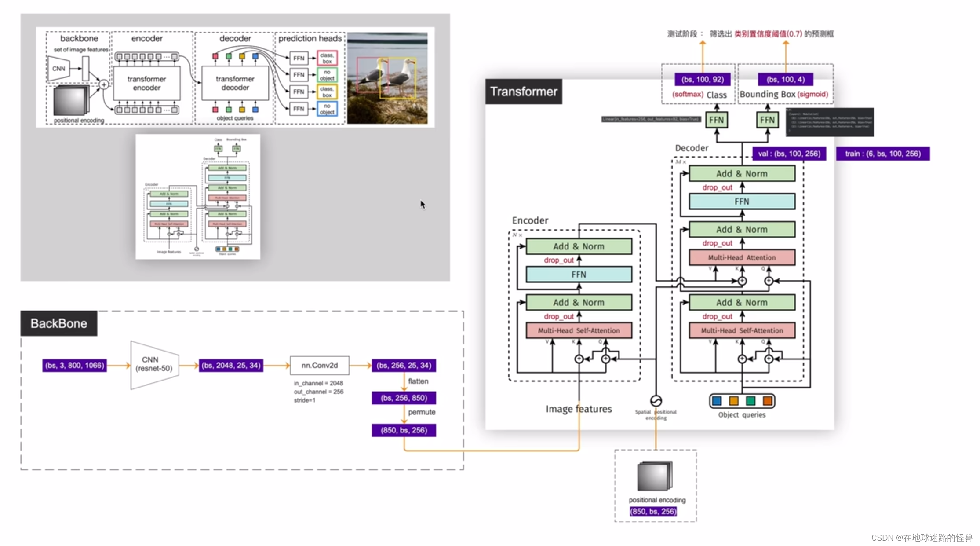This screenshot has height=546, width=980.
Task: Click the Decoder label above dashed box
Action: (692, 148)
